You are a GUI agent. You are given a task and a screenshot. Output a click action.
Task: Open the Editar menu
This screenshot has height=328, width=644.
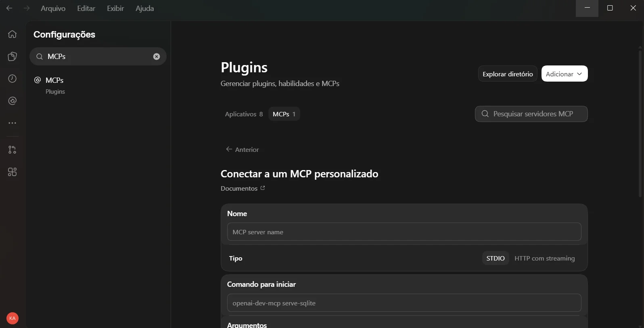tap(86, 8)
